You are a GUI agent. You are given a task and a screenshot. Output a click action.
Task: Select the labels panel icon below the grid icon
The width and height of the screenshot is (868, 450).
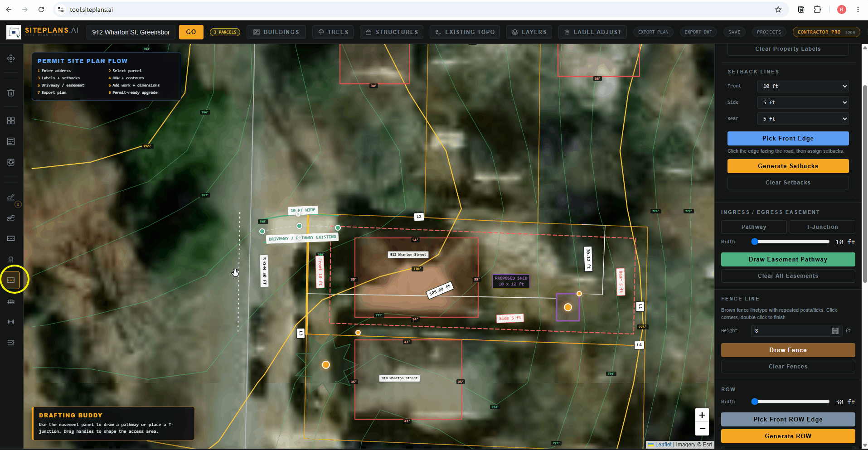pyautogui.click(x=11, y=141)
